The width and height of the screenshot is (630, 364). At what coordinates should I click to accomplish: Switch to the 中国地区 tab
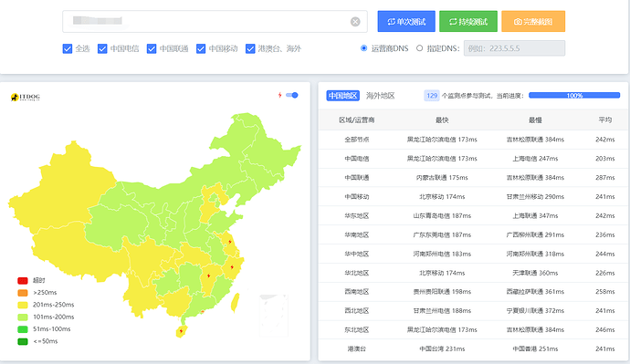click(342, 96)
